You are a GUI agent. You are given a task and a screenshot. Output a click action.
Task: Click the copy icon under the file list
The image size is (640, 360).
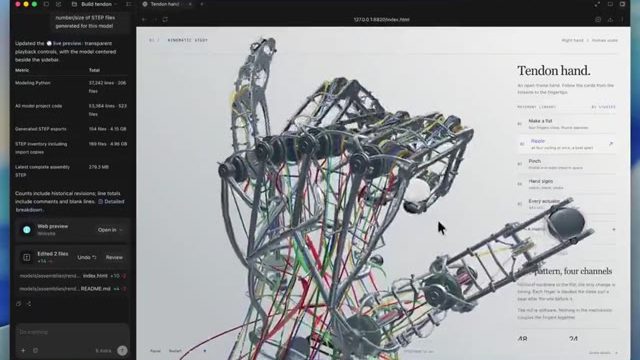click(19, 304)
